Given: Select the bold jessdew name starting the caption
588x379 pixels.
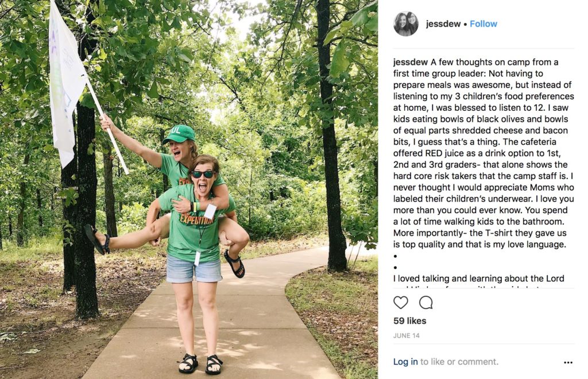Looking at the screenshot, I should click(x=410, y=62).
